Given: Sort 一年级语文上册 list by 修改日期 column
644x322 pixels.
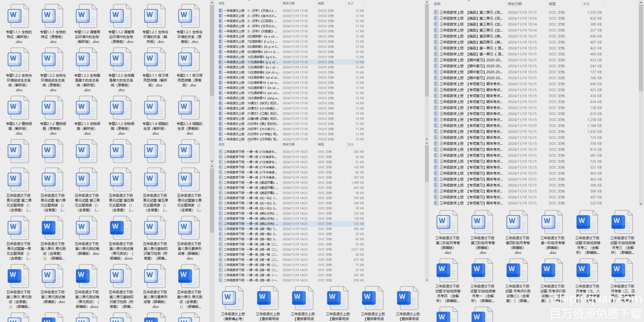Looking at the screenshot, I should [289, 4].
